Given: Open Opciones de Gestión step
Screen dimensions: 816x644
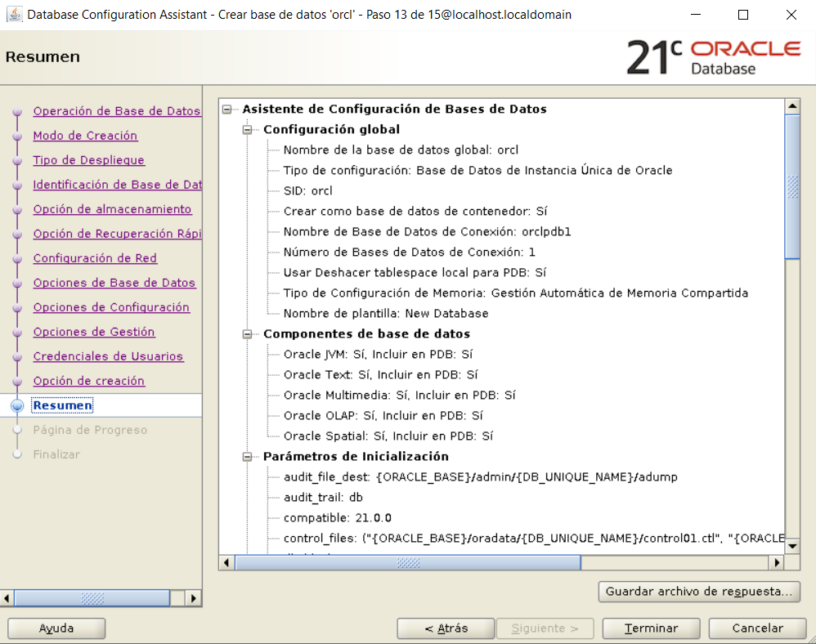Looking at the screenshot, I should click(x=94, y=331).
